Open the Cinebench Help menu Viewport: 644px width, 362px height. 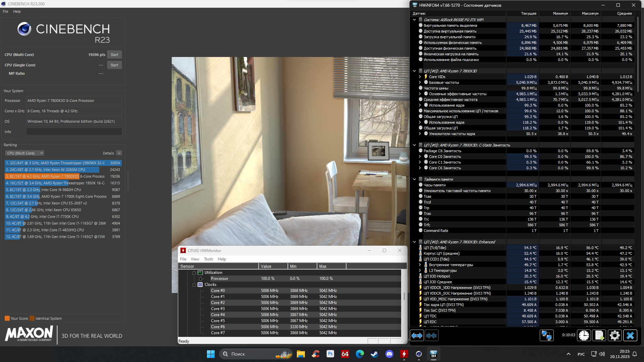pos(17,11)
